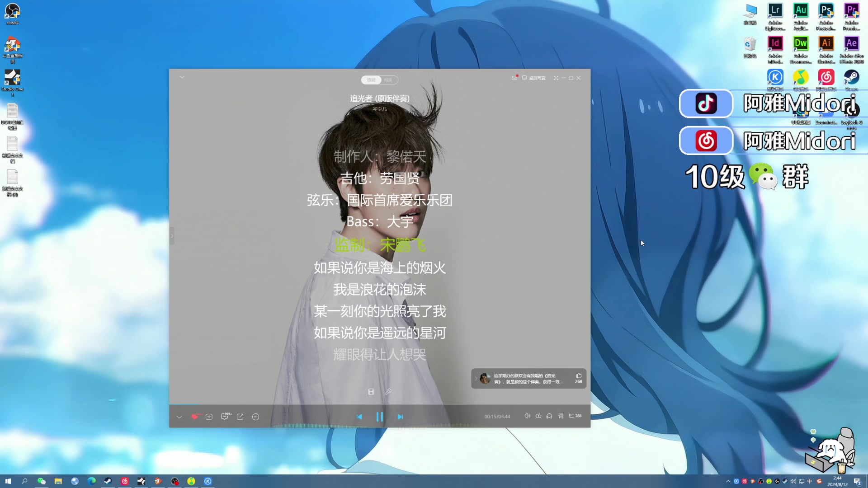Click the comment icon showing 268 comments
Viewport: 868px width, 488px height.
(x=578, y=378)
